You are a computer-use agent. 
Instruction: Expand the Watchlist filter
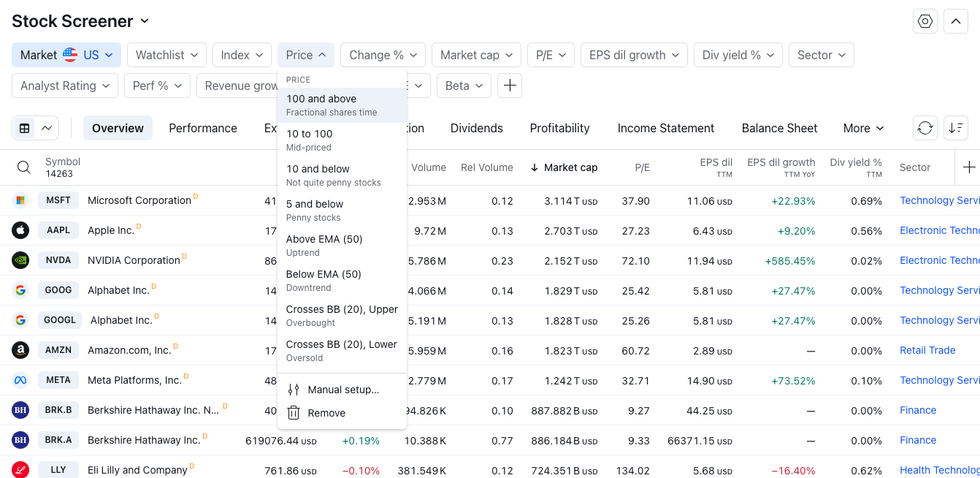(x=166, y=55)
